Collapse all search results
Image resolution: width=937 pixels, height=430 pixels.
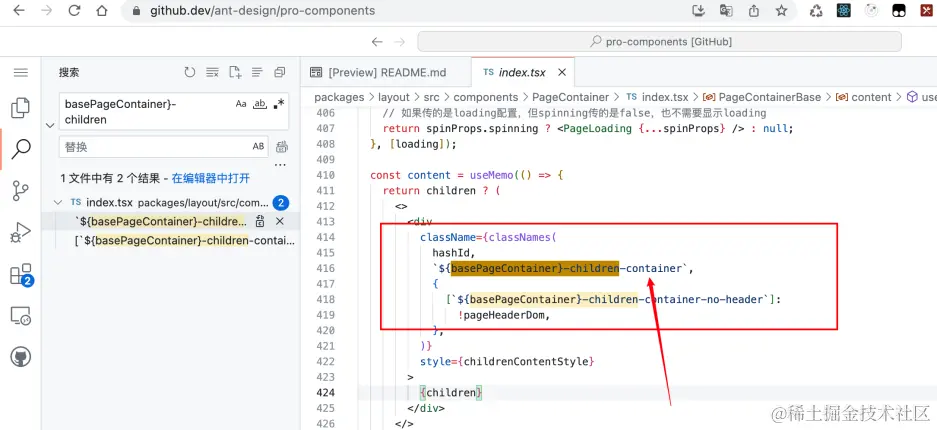tap(280, 73)
